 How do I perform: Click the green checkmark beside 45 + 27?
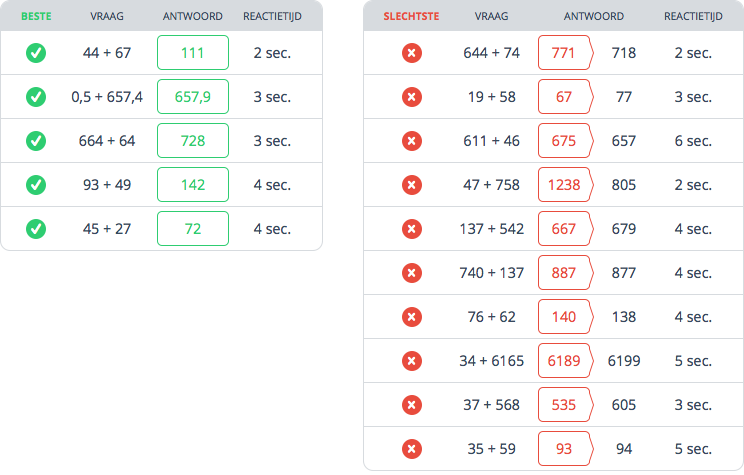tap(36, 229)
